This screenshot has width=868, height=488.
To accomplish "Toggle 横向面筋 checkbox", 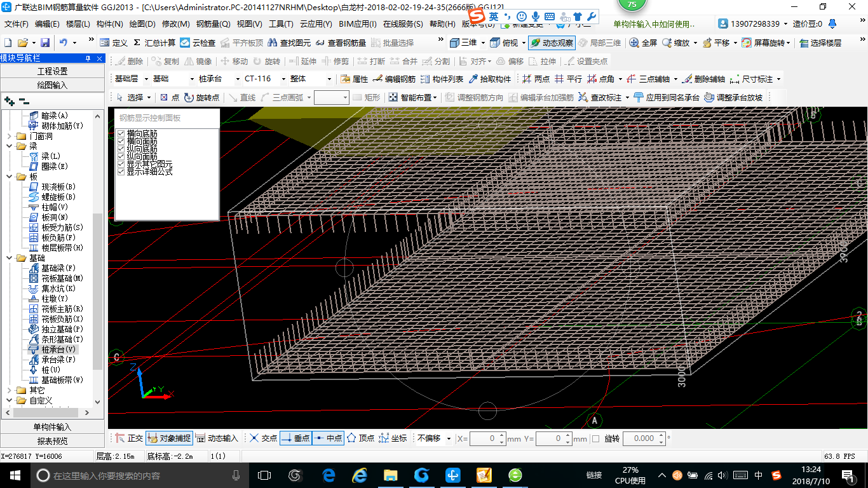I will [x=121, y=142].
